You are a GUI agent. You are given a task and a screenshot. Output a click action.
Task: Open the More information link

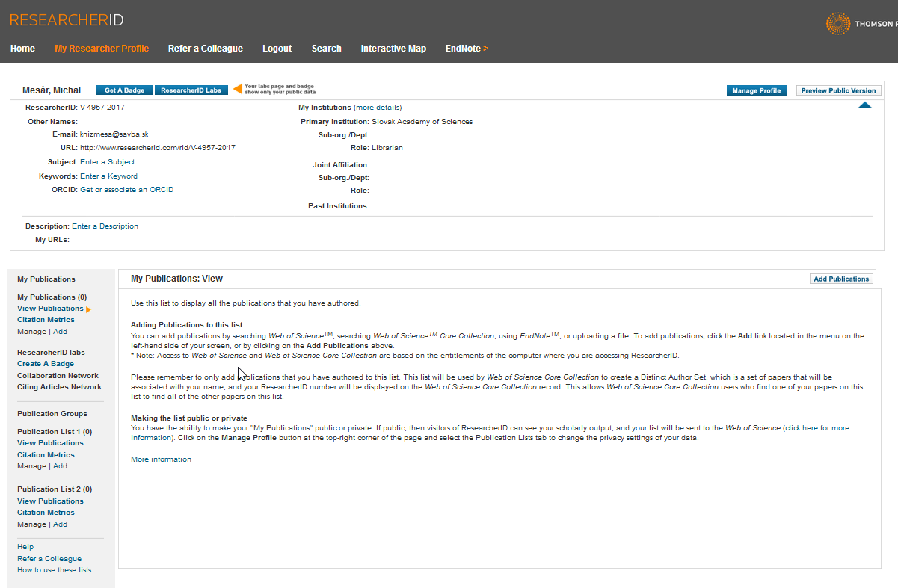pyautogui.click(x=161, y=459)
